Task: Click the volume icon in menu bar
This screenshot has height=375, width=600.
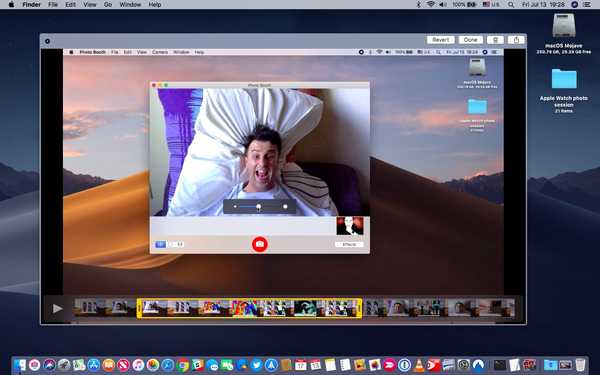Action: coord(443,5)
